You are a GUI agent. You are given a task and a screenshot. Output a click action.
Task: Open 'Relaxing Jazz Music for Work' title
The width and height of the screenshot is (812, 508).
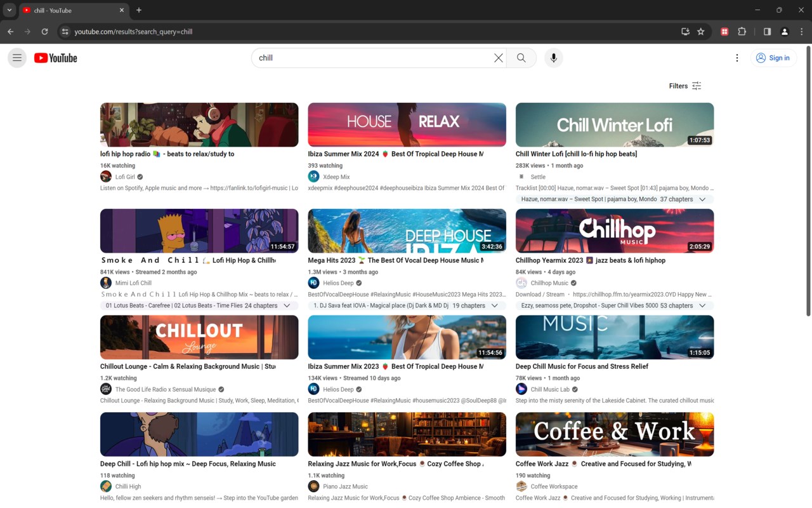tap(396, 464)
